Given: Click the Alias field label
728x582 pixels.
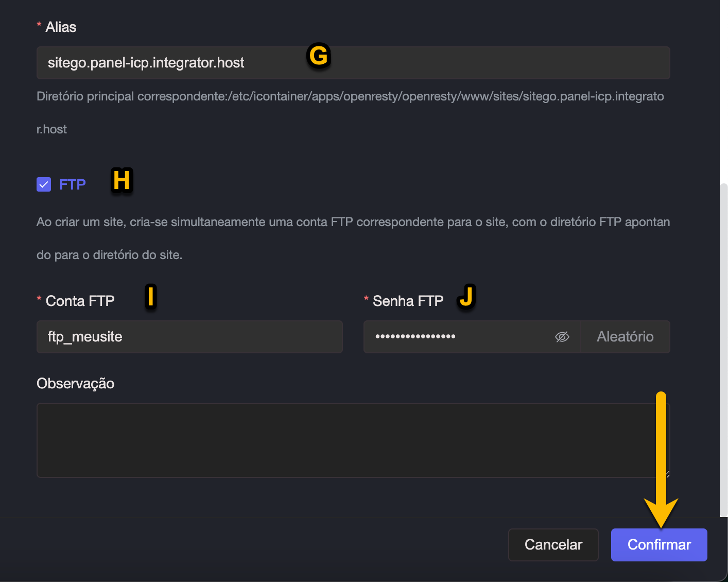Looking at the screenshot, I should coord(61,27).
